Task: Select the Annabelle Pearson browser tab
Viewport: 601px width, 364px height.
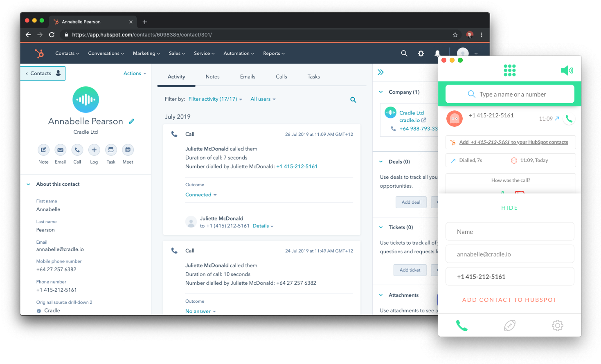Action: (x=92, y=22)
